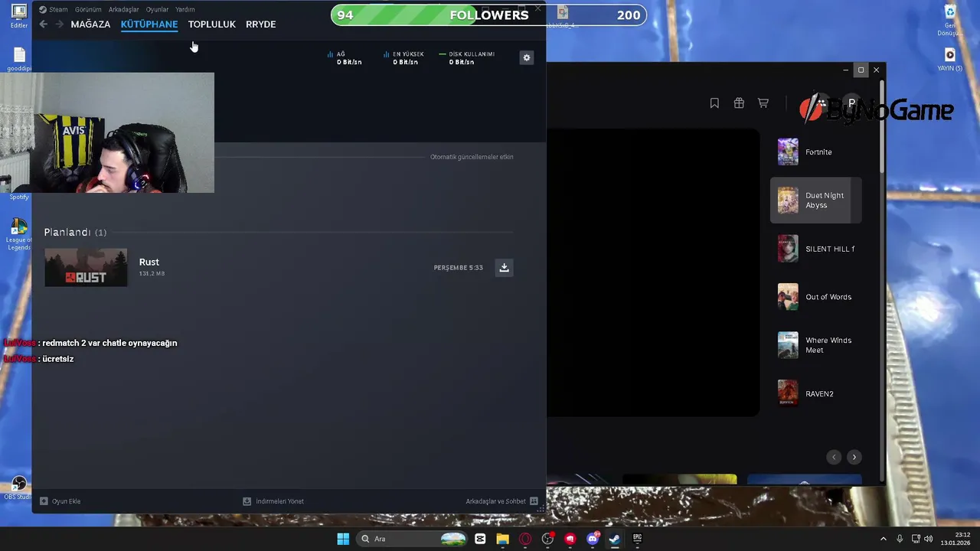Click the AĞ network graph indicator
The image size is (980, 551).
(345, 58)
